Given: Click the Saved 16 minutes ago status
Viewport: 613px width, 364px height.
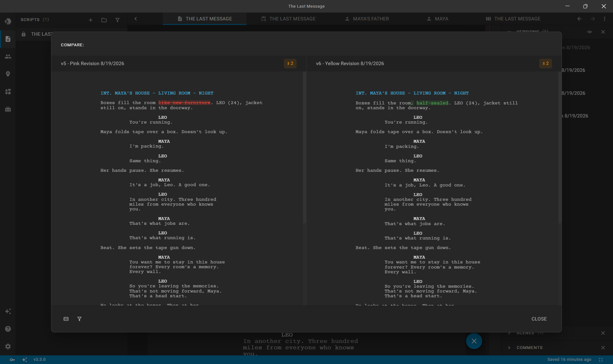Looking at the screenshot, I should (x=569, y=360).
